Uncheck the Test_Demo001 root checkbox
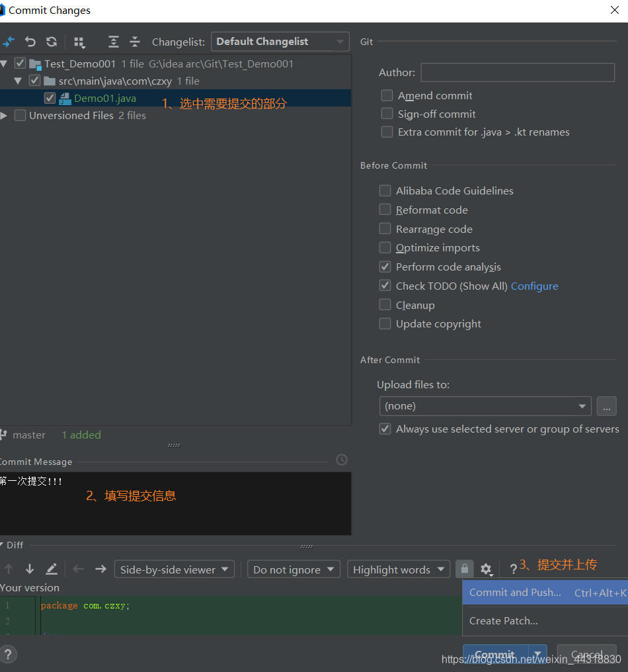The height and width of the screenshot is (672, 628). tap(20, 63)
